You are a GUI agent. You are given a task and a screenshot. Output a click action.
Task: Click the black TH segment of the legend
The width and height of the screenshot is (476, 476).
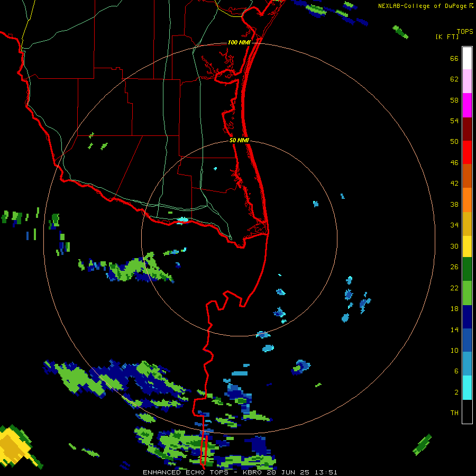(x=467, y=411)
